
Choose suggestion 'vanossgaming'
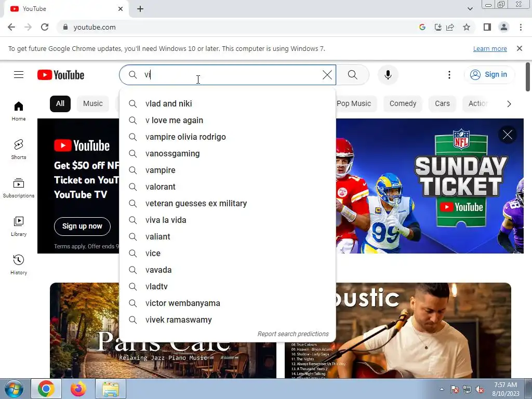tap(228, 153)
